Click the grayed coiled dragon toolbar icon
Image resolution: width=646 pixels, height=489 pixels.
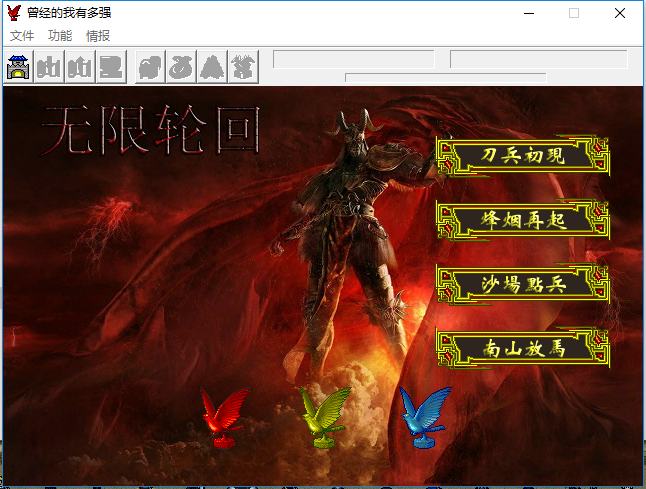point(181,67)
